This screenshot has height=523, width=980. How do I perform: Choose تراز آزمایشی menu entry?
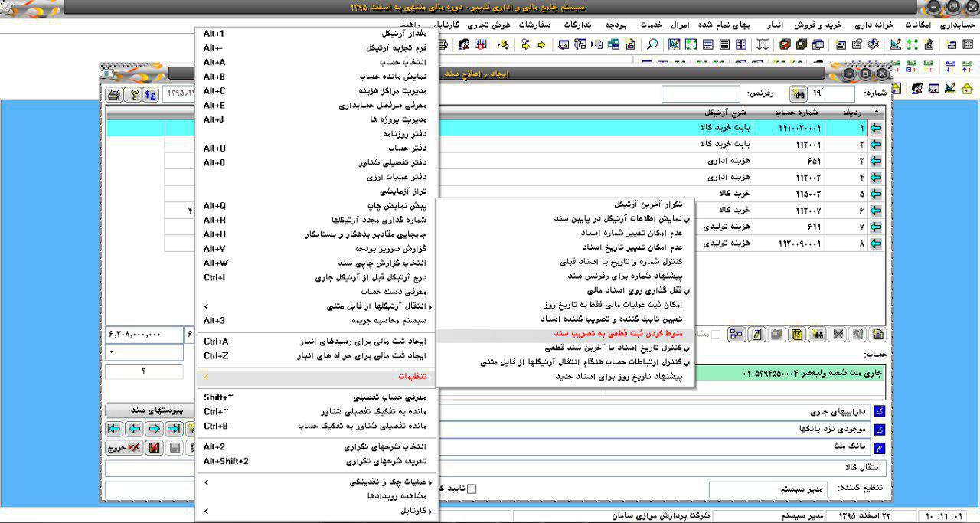pyautogui.click(x=316, y=191)
